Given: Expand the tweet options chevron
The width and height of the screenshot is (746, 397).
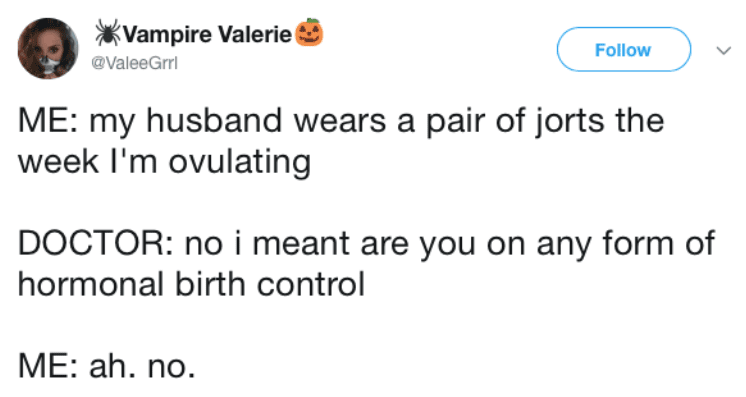Looking at the screenshot, I should (x=724, y=50).
